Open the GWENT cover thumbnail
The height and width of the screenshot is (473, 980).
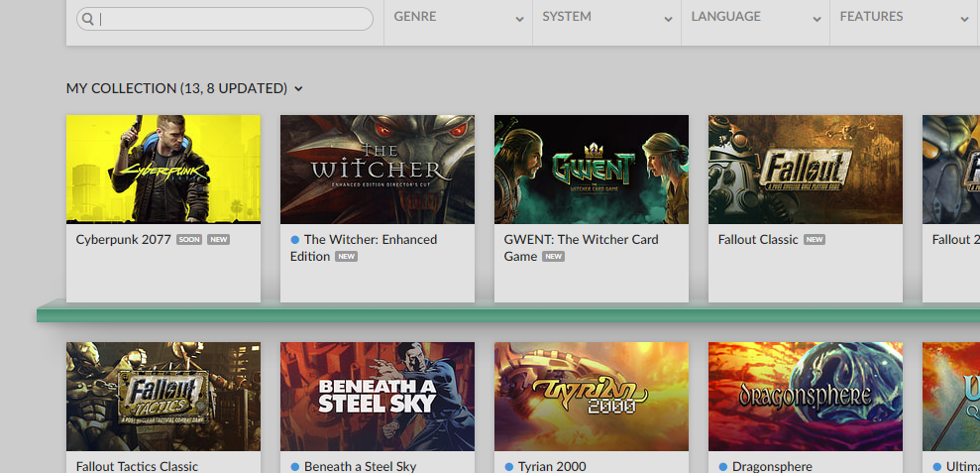(592, 170)
